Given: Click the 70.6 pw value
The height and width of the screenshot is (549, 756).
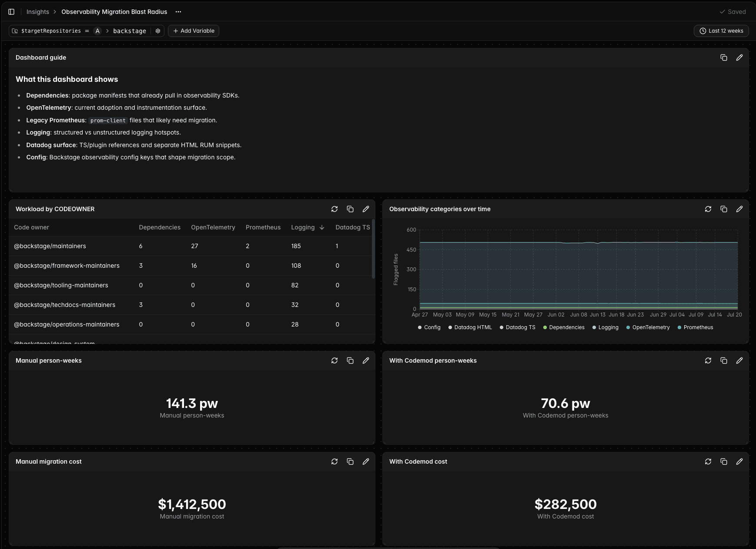Looking at the screenshot, I should tap(565, 404).
